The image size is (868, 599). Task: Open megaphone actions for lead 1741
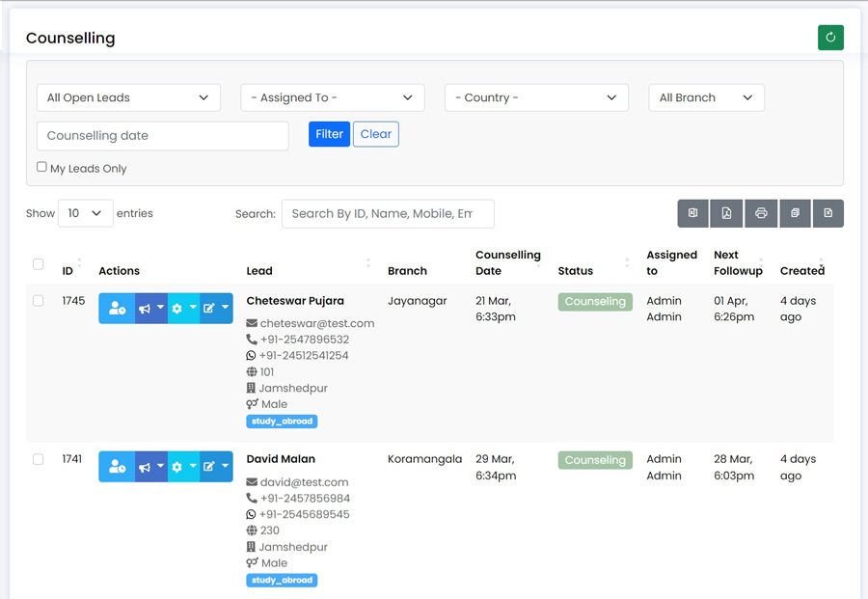click(x=151, y=467)
